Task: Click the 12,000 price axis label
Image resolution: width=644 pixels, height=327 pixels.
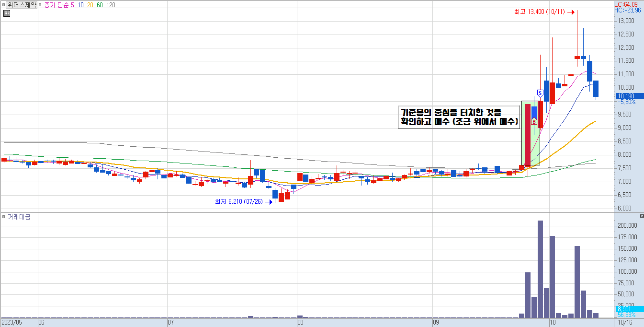Action: (x=627, y=47)
